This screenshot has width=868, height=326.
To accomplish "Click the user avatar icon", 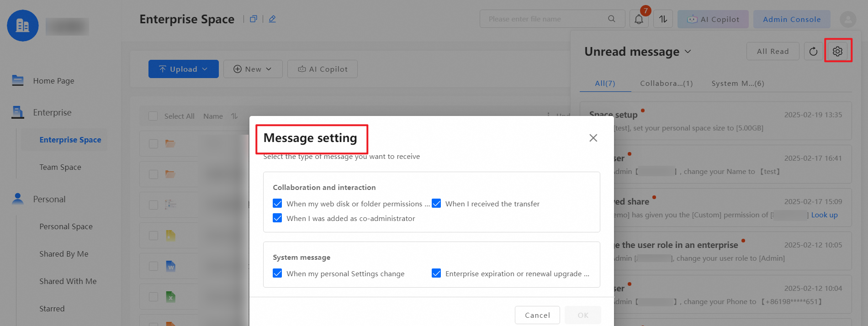I will click(x=848, y=19).
